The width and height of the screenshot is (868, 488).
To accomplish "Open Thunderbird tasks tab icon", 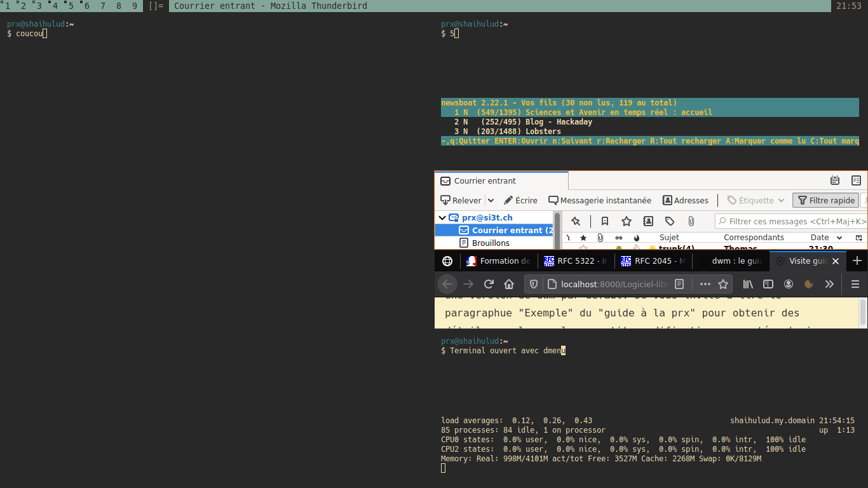I will tap(856, 180).
